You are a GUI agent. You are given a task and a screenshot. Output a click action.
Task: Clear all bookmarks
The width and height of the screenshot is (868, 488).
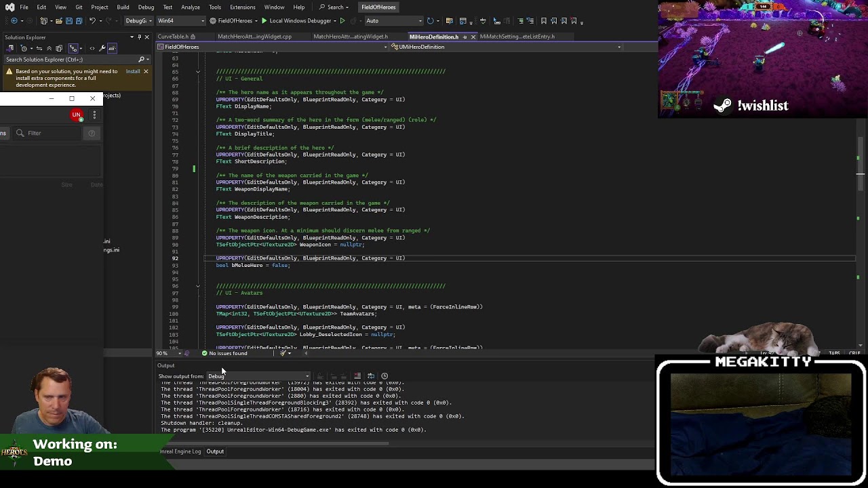[x=574, y=21]
